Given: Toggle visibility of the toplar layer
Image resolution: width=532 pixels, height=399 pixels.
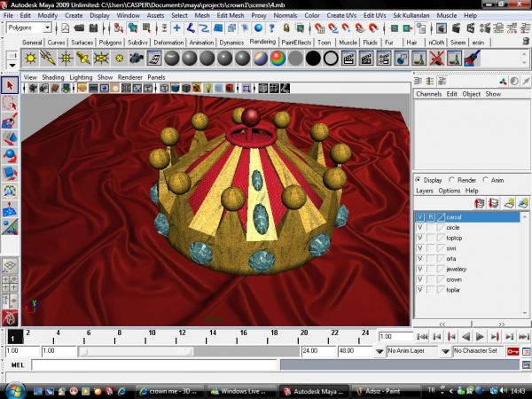Looking at the screenshot, I should coord(420,290).
